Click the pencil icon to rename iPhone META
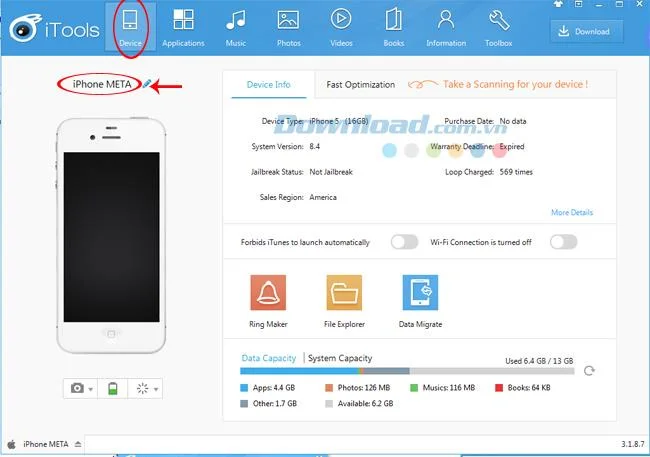Screen dimensions: 650x457 pos(146,84)
